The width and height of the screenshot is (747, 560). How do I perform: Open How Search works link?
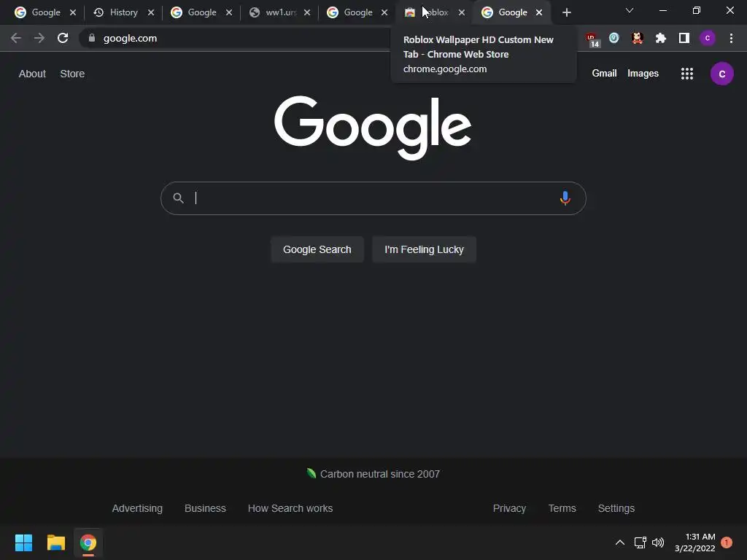(290, 508)
